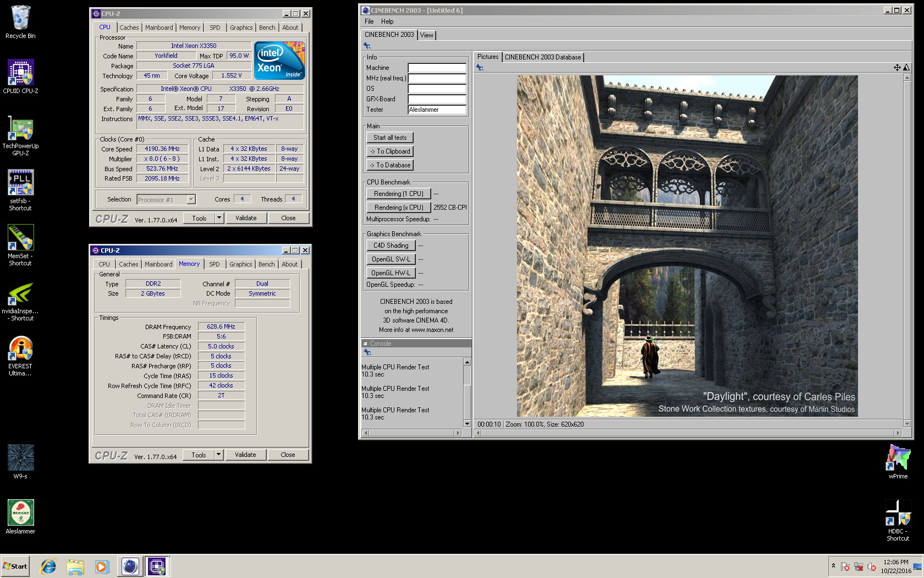Switch to the CINEBENCH View tab
This screenshot has width=924, height=578.
pyautogui.click(x=426, y=35)
